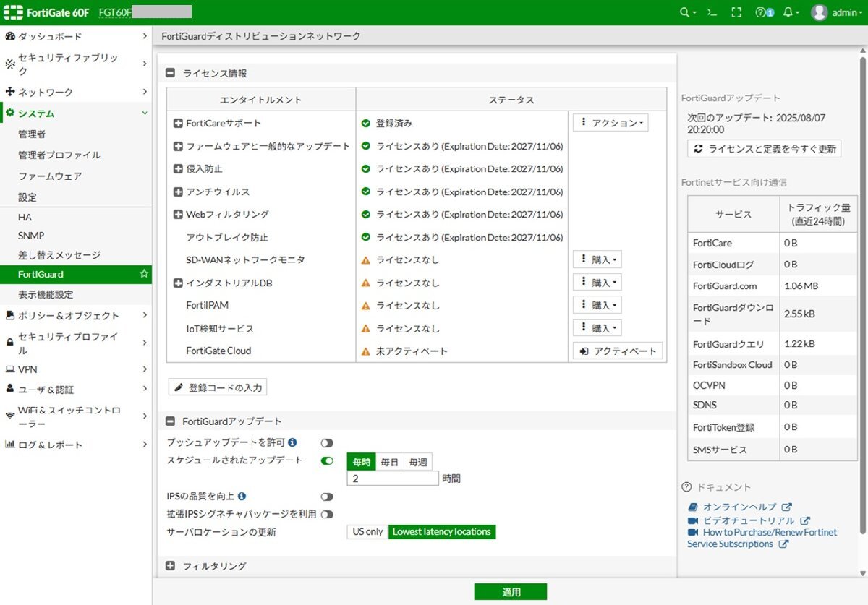Open 購入 dropdown for FortiIPAM
Viewport: 868px width, 605px height.
point(597,305)
